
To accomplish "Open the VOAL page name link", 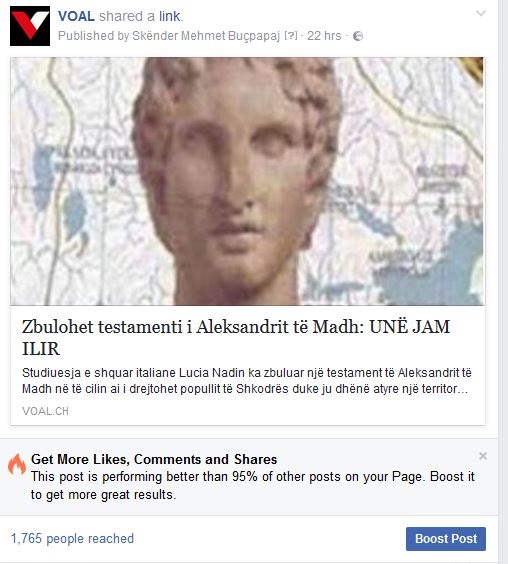I will (76, 16).
